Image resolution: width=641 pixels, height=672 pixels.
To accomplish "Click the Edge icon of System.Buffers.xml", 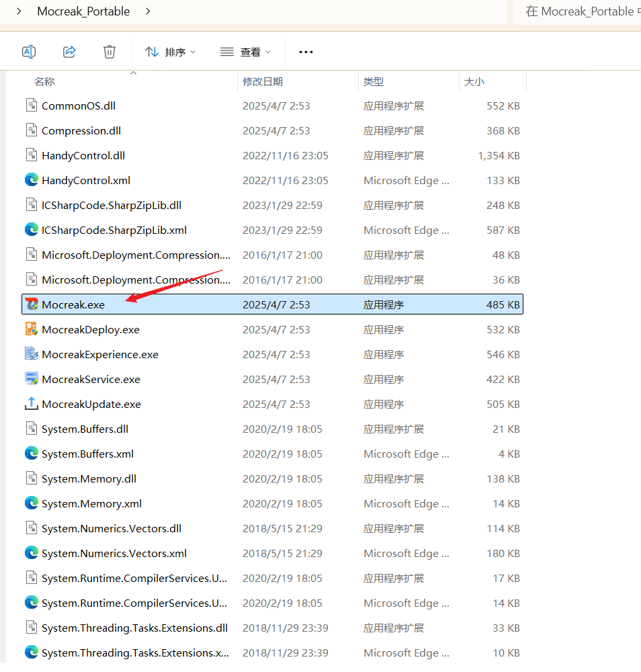I will coord(32,454).
